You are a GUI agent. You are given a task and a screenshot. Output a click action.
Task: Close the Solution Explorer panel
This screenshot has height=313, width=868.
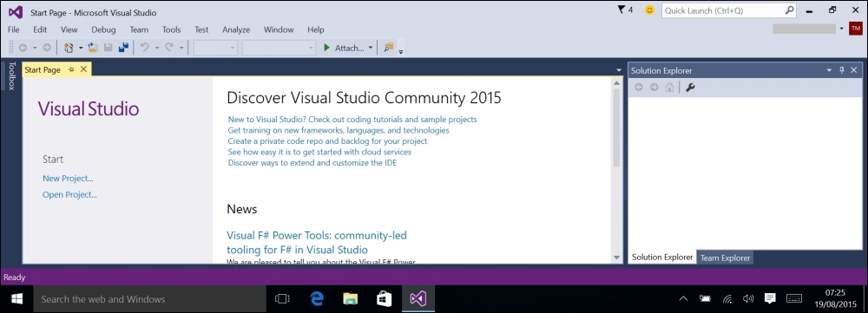pyautogui.click(x=854, y=70)
